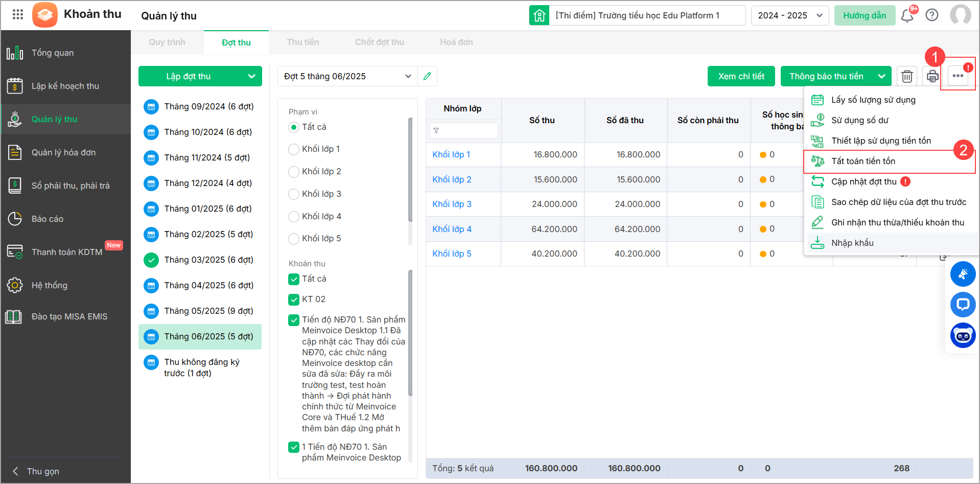Viewport: 980px width, 484px height.
Task: Click the help question mark icon
Action: 932,15
